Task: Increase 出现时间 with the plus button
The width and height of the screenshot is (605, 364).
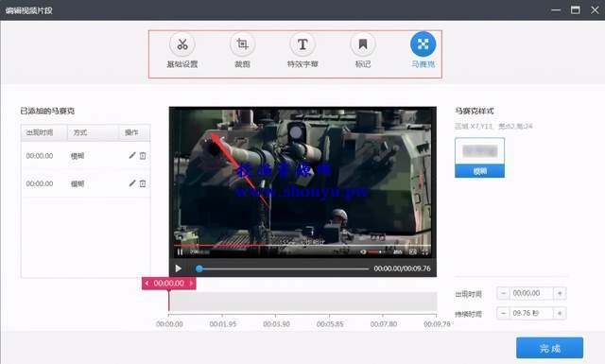Action: click(560, 293)
